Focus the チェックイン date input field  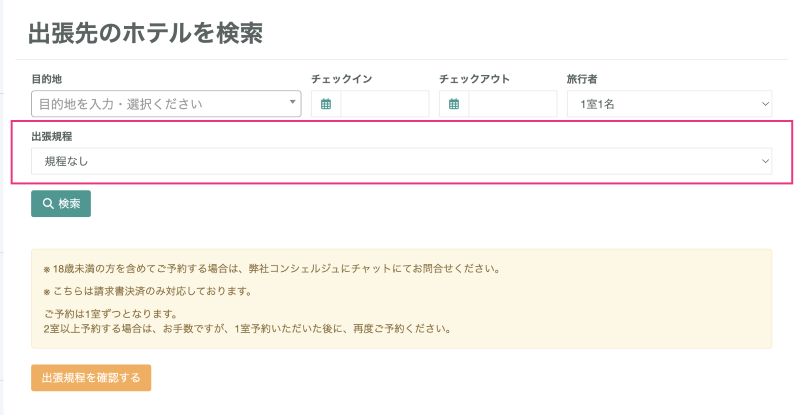[x=385, y=104]
